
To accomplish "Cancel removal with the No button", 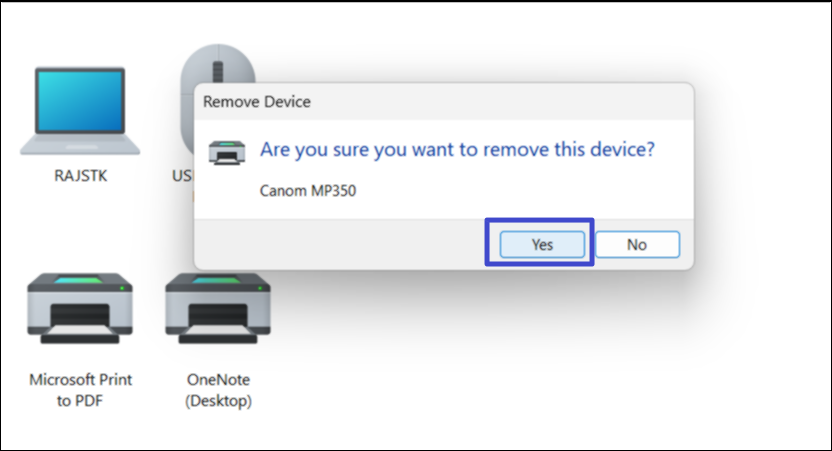I will coord(637,244).
